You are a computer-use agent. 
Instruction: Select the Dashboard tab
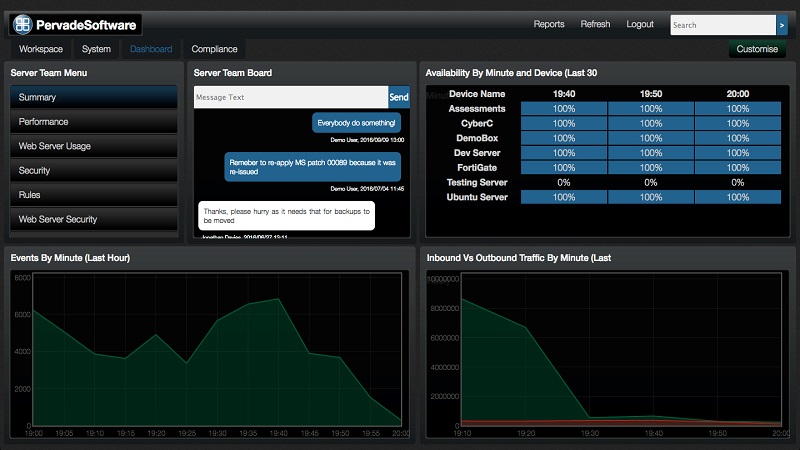click(151, 49)
